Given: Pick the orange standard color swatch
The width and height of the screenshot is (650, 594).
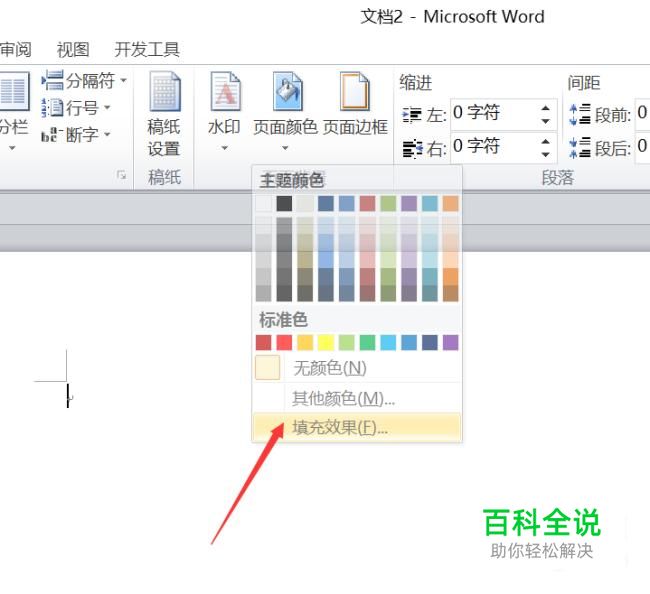Looking at the screenshot, I should point(305,343).
